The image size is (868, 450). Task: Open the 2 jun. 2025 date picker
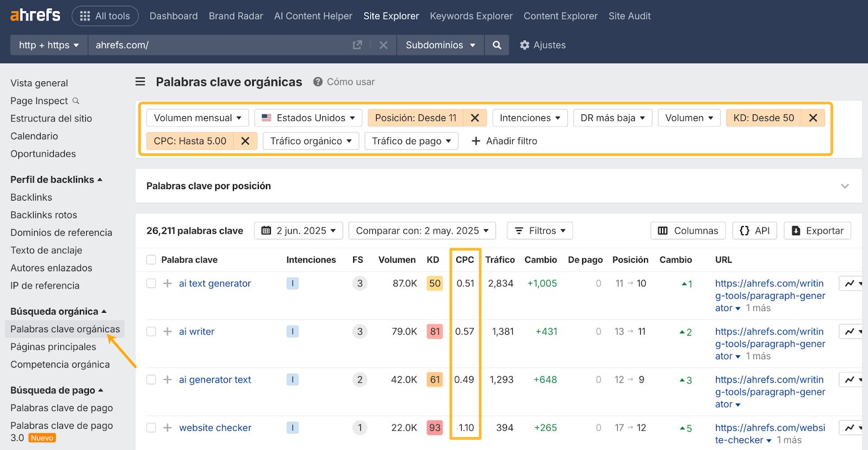[x=298, y=231]
